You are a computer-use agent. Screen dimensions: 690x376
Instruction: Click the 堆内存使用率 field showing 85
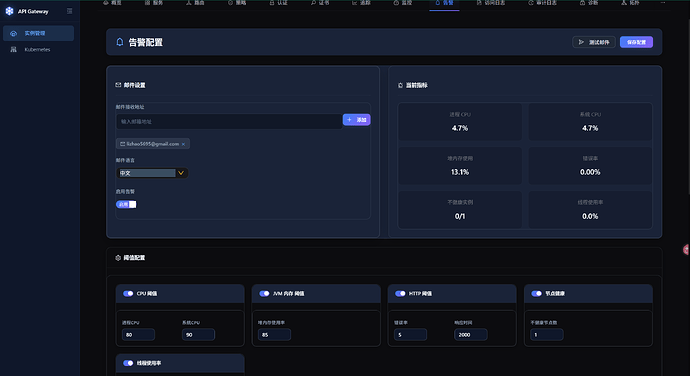(274, 335)
